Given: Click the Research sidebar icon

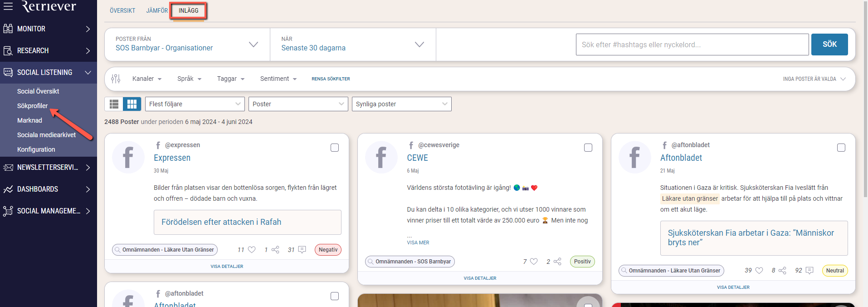Looking at the screenshot, I should (x=8, y=50).
